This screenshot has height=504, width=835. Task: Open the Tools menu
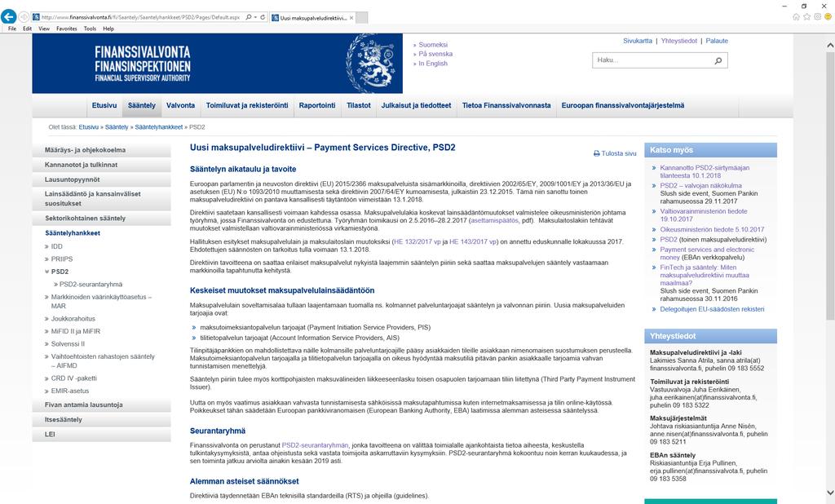click(x=90, y=29)
